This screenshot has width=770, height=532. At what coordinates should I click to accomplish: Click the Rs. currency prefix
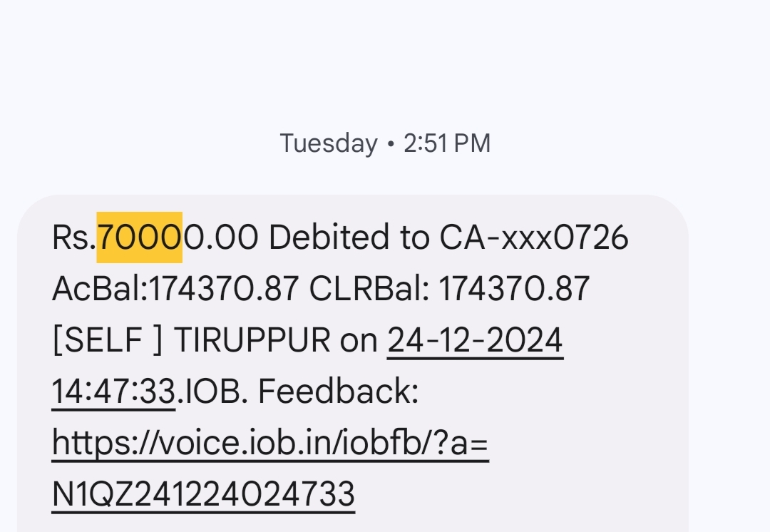point(73,237)
